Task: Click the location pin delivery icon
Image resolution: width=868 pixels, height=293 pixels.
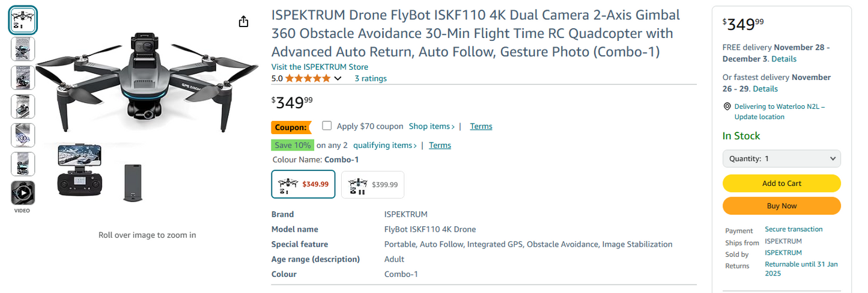Action: pos(727,106)
